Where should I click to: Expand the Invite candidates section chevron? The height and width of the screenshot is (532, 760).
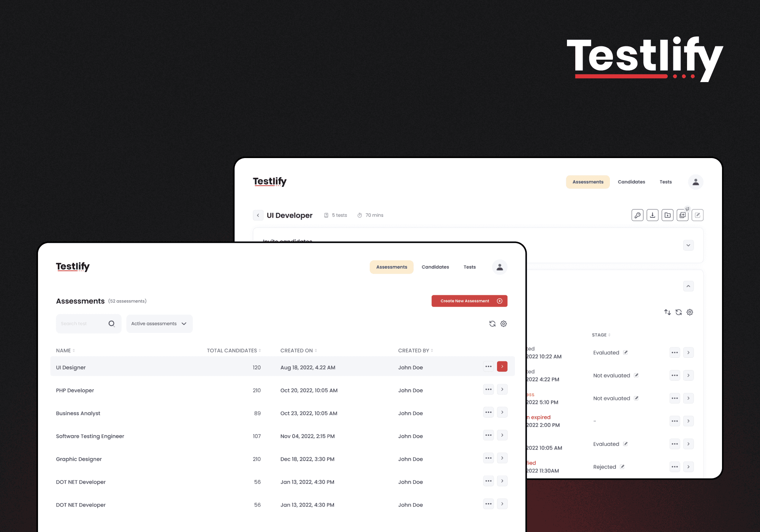(689, 245)
